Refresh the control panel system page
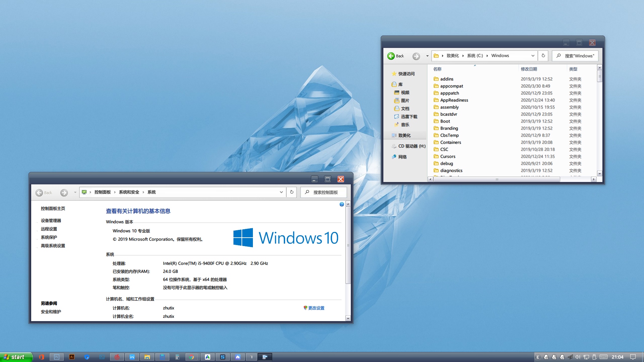The width and height of the screenshot is (644, 362). tap(292, 192)
